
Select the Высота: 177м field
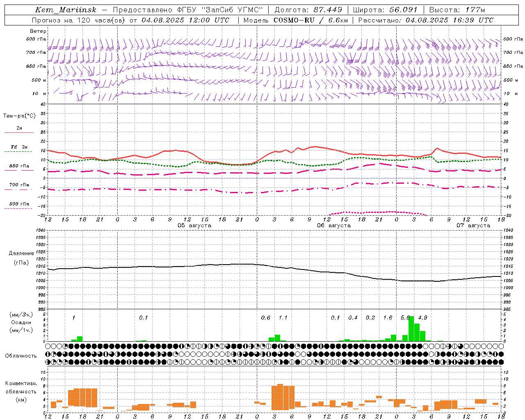tap(457, 10)
